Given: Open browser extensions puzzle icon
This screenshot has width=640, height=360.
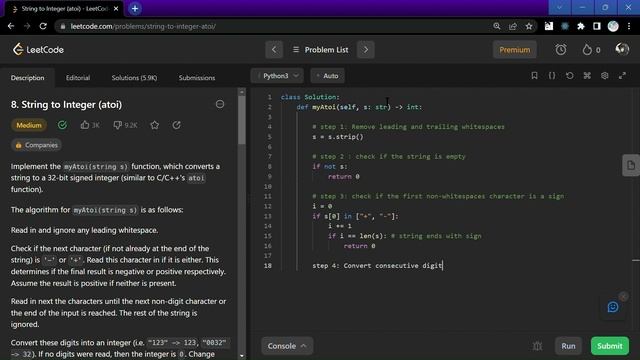Looking at the screenshot, I should click(x=581, y=26).
